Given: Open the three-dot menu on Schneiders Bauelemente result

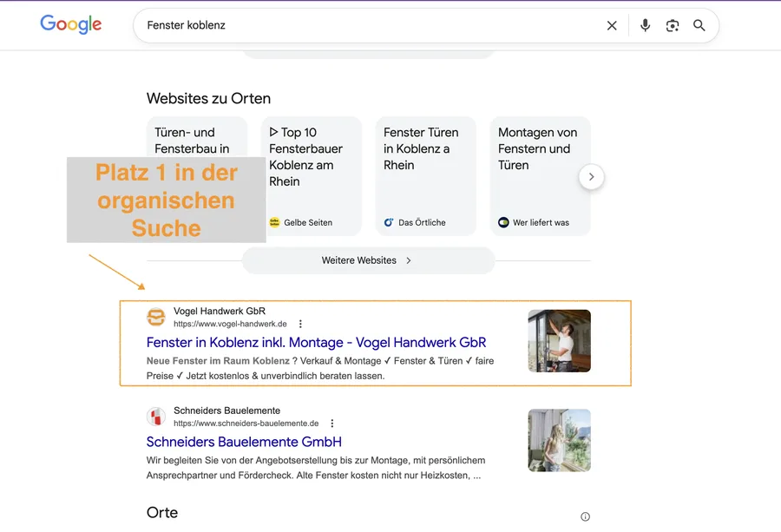Looking at the screenshot, I should (331, 423).
